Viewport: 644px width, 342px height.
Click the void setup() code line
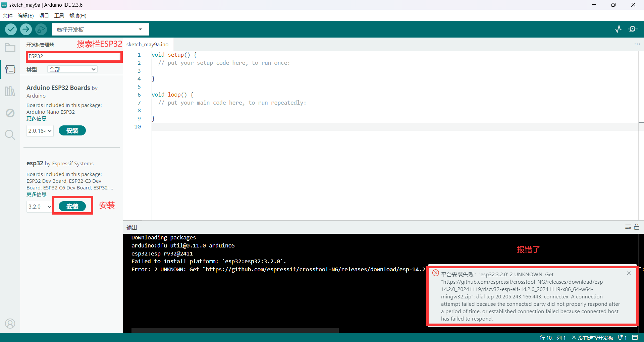(x=174, y=55)
